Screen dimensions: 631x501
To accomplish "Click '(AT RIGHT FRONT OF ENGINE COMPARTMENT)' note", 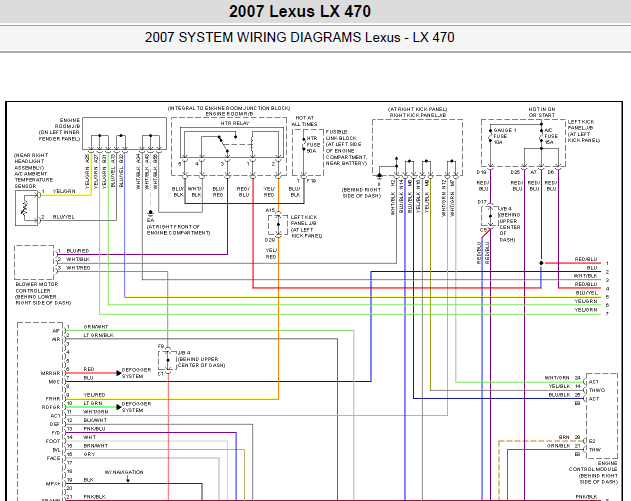I will [178, 230].
